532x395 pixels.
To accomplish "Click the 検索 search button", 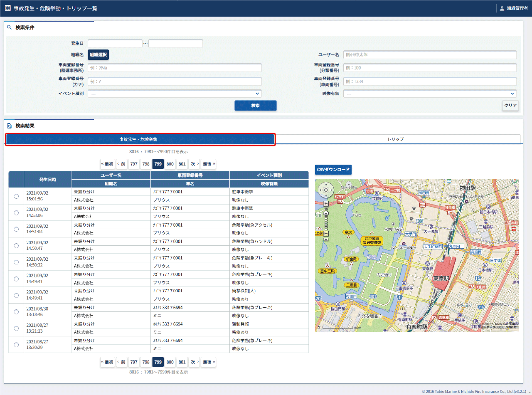I will 255,106.
